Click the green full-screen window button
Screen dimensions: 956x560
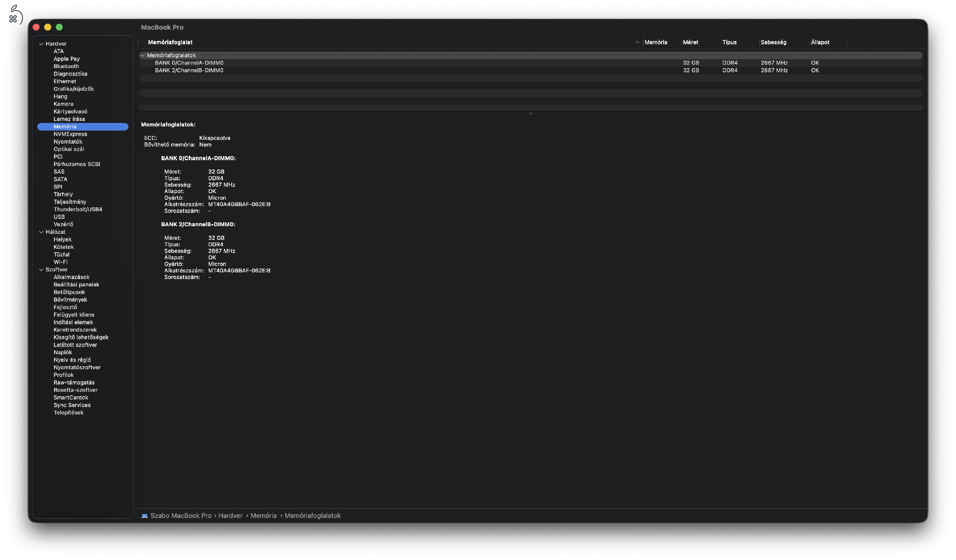[59, 27]
